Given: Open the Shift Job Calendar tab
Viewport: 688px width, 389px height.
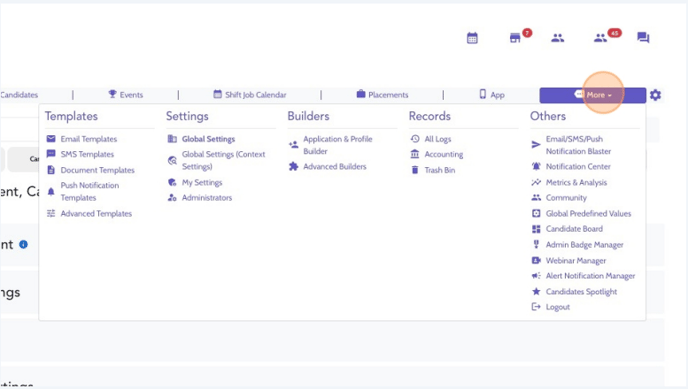Looking at the screenshot, I should tap(250, 95).
